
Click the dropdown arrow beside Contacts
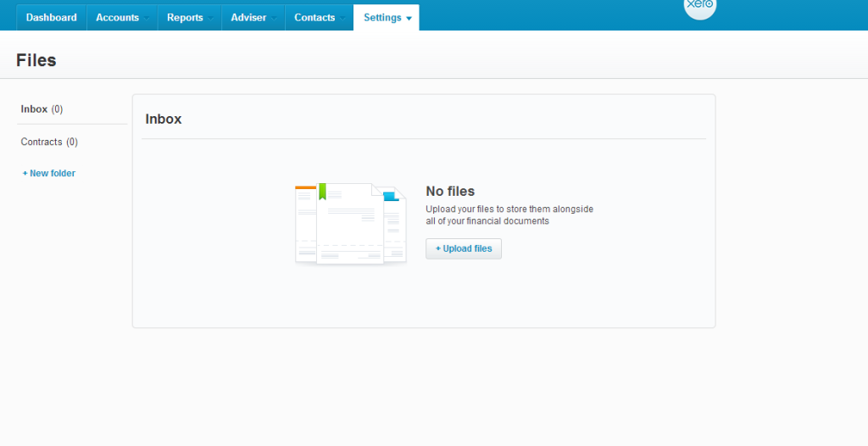(x=342, y=19)
